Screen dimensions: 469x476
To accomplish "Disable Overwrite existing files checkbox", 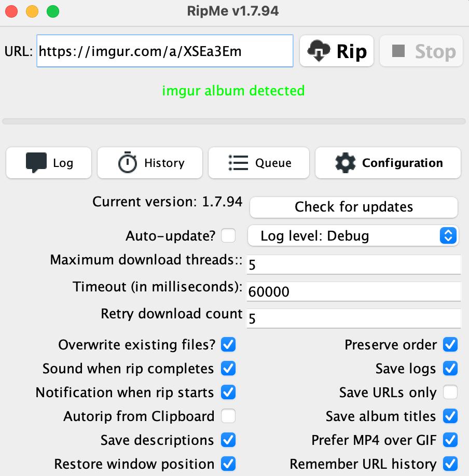I will tap(228, 344).
